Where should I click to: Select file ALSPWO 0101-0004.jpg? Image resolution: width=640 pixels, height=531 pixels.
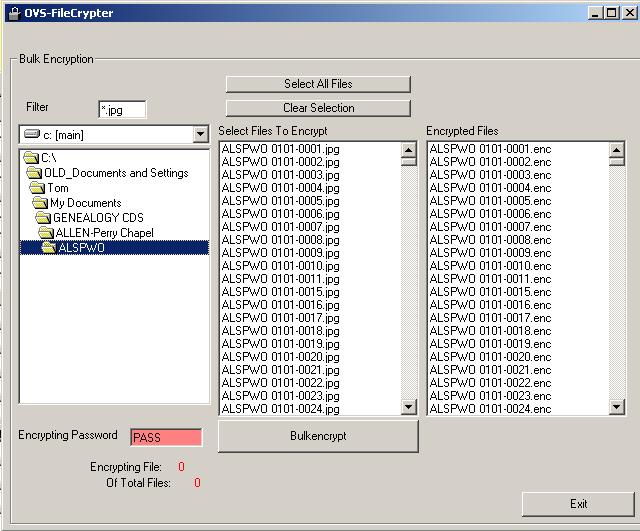pyautogui.click(x=280, y=188)
